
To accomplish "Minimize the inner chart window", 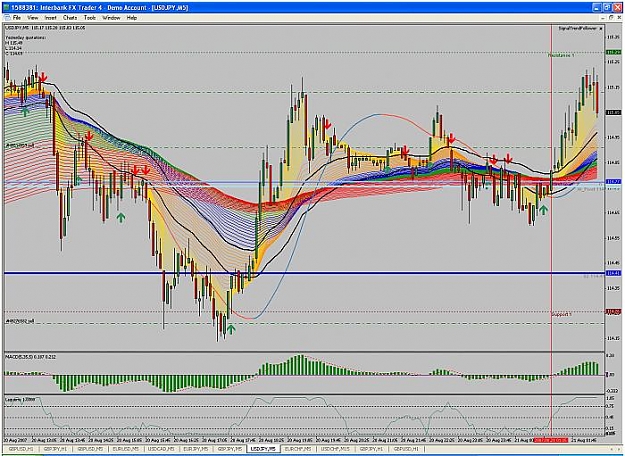I will (x=604, y=18).
